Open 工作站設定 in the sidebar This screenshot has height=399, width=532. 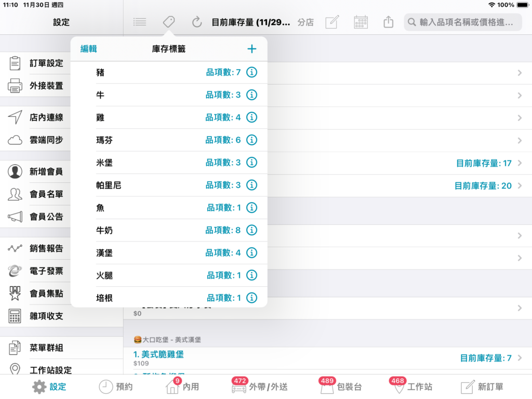tap(51, 370)
